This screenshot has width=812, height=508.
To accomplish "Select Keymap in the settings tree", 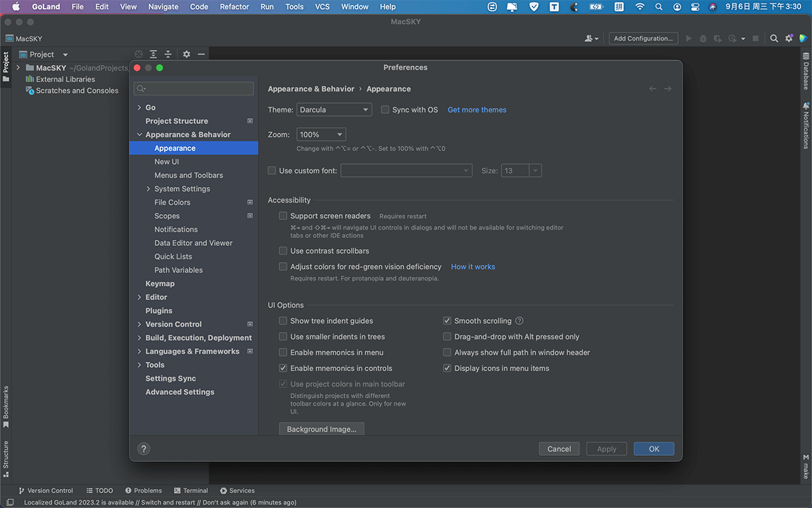I will tap(160, 284).
